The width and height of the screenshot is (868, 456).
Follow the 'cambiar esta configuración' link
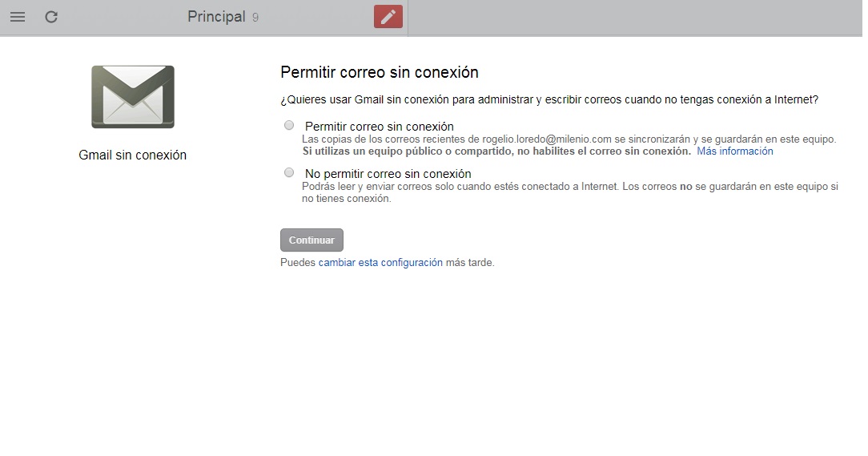380,262
